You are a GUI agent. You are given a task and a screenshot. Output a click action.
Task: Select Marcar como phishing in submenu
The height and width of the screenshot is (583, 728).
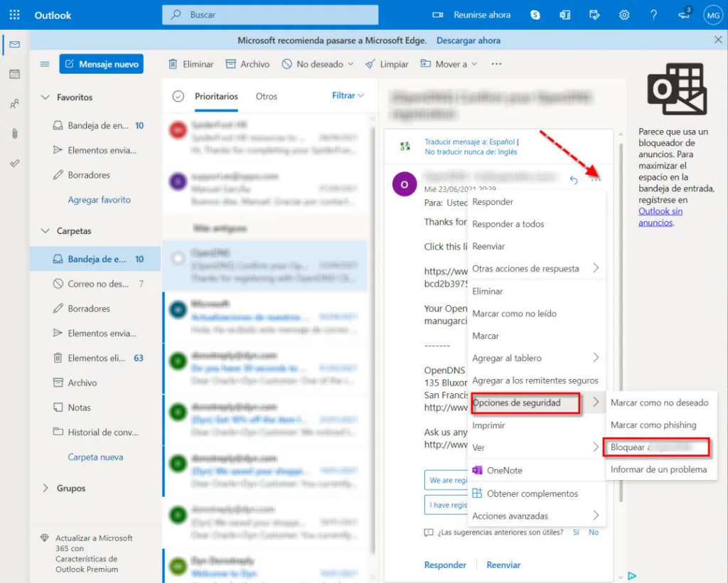click(653, 425)
